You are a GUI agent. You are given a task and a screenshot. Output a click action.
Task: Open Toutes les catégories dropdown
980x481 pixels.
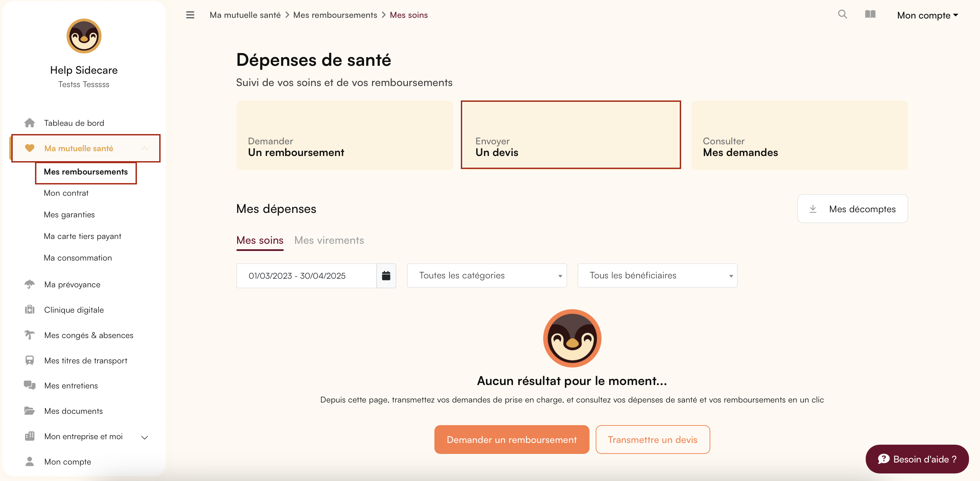487,275
